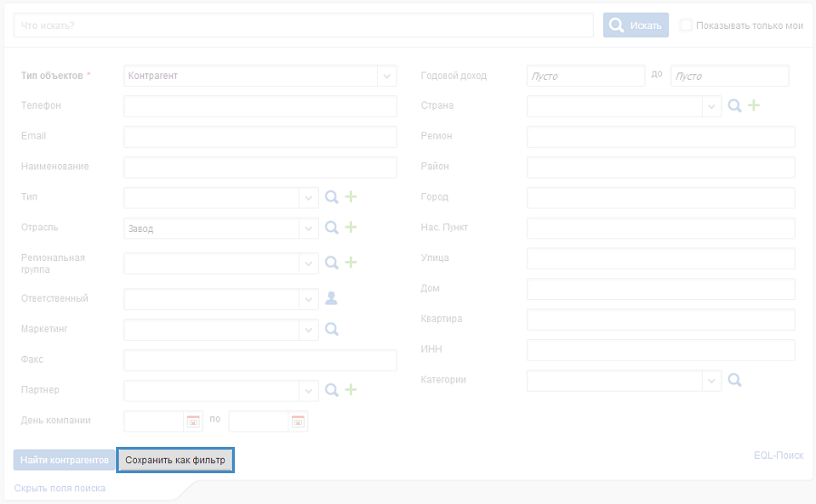Click the search magnifier icon next to Страна
The height and width of the screenshot is (504, 816).
click(735, 106)
